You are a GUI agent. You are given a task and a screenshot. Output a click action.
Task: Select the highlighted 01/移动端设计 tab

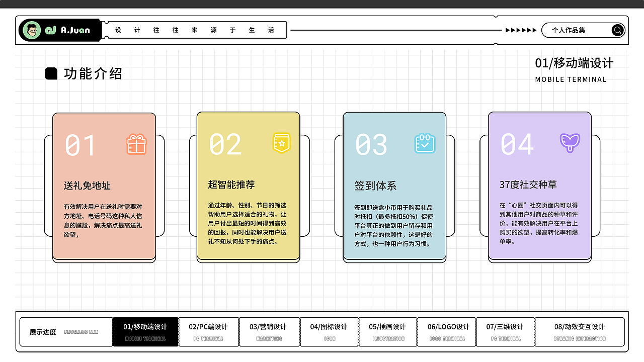146,332
